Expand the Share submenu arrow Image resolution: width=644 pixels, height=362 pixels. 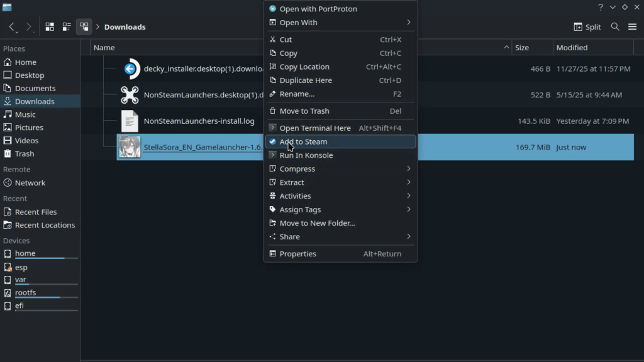click(408, 237)
